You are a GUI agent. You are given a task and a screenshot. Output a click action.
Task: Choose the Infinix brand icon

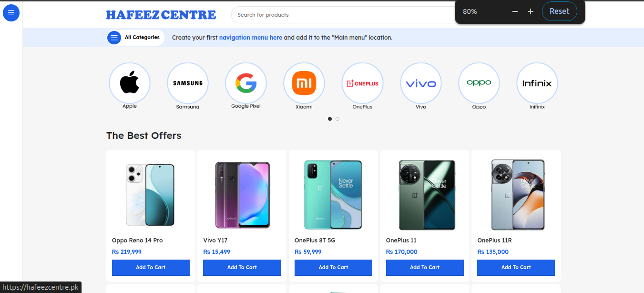pos(537,83)
